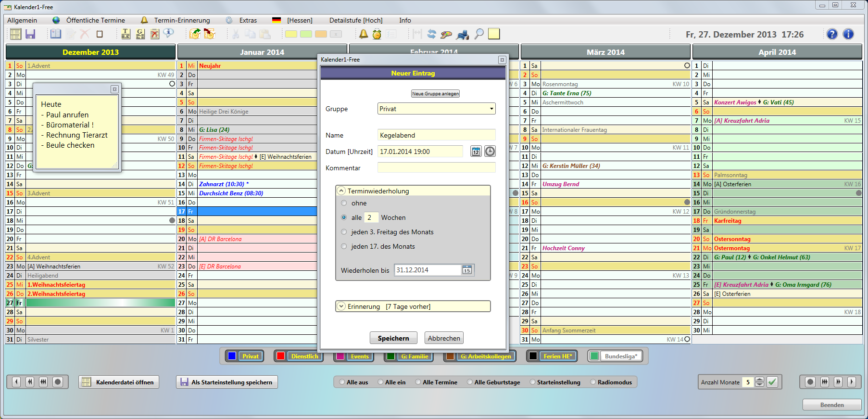The image size is (868, 419).
Task: Click the bell reminder icon
Action: 364,34
